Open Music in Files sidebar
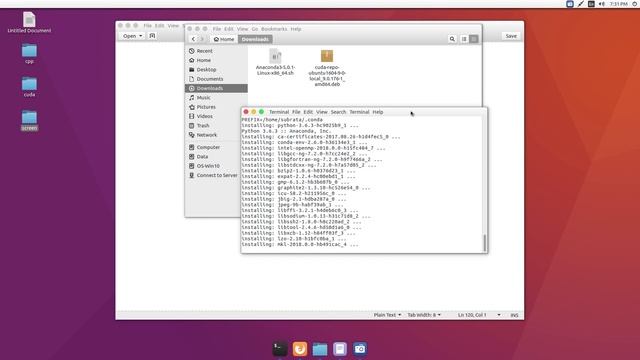 pyautogui.click(x=216, y=98)
